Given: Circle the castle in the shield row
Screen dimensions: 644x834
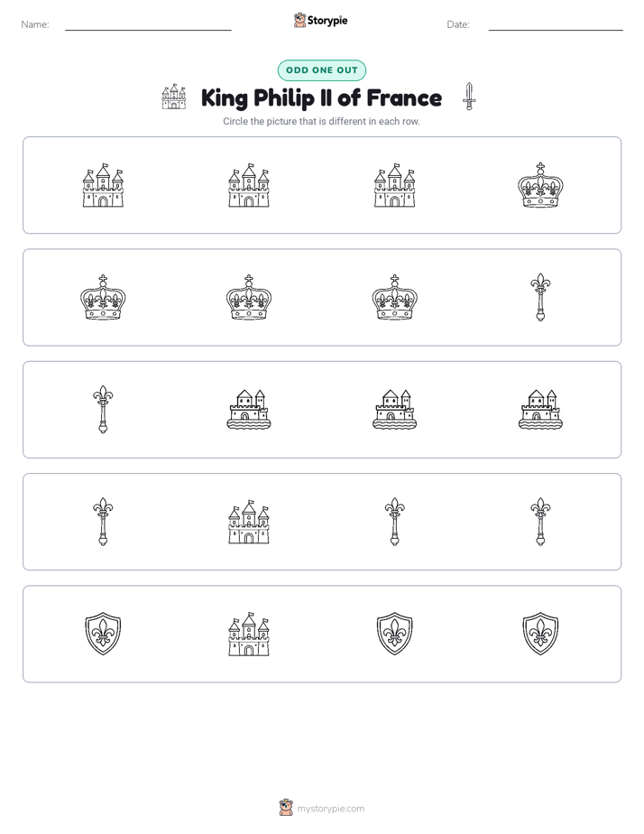Looking at the screenshot, I should [x=249, y=634].
